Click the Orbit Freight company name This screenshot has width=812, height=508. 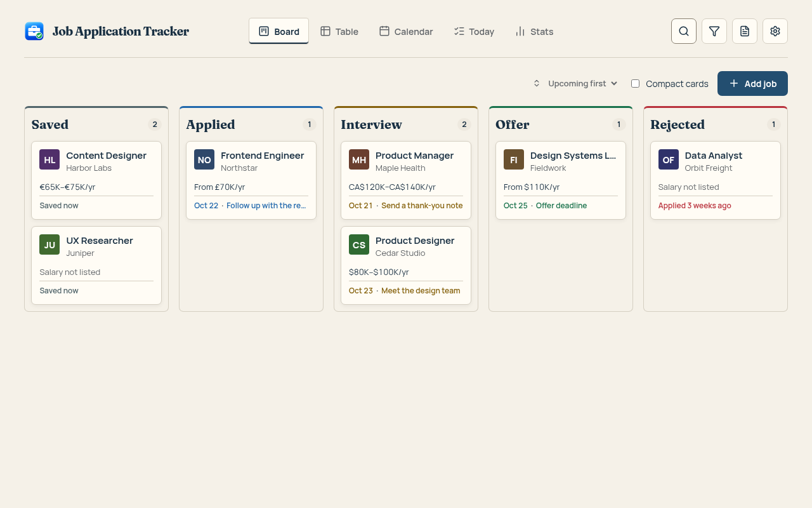(709, 168)
